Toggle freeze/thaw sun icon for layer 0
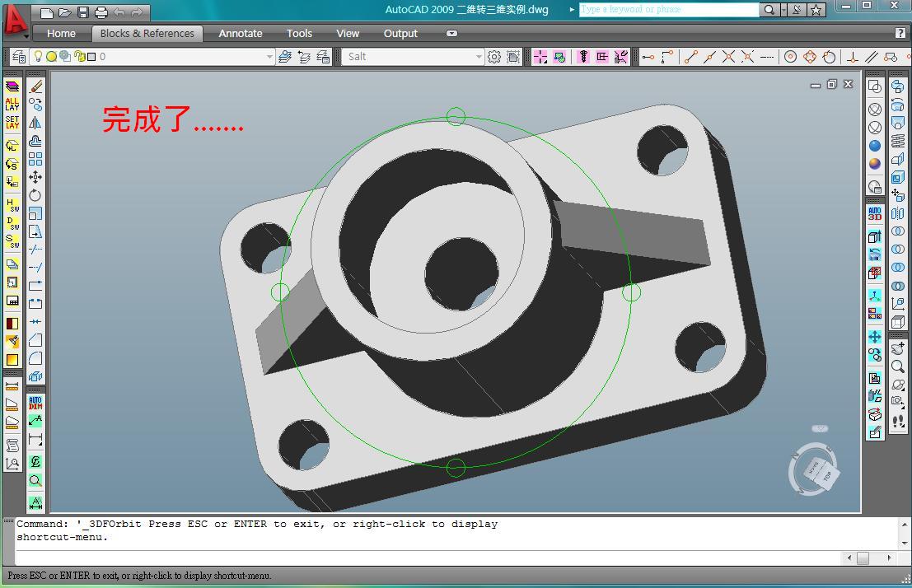 coord(52,57)
